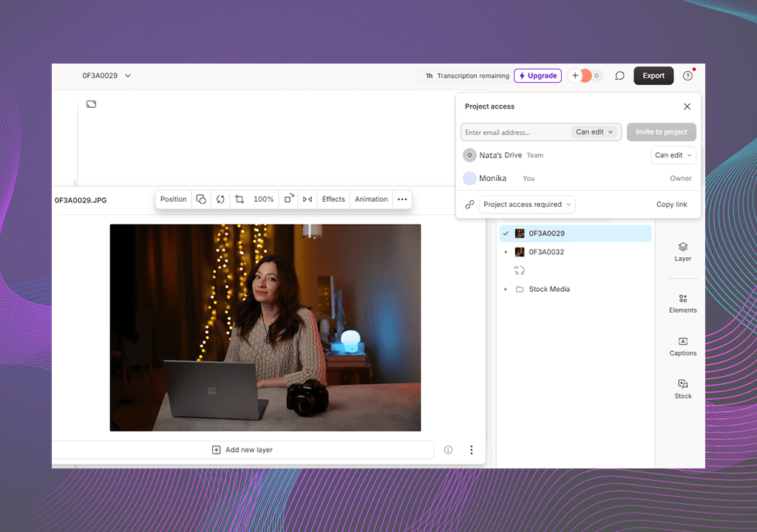
Task: Open the Animation toolbar option
Action: pyautogui.click(x=371, y=199)
